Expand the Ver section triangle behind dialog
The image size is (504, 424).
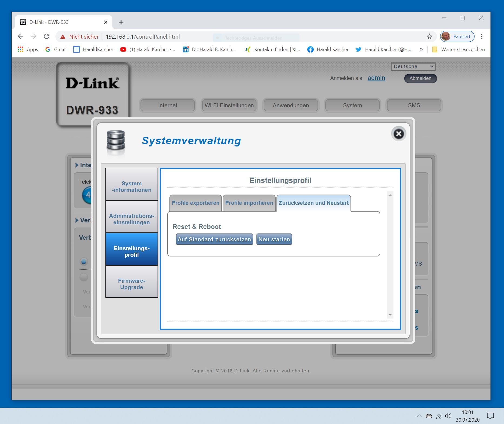pos(77,220)
